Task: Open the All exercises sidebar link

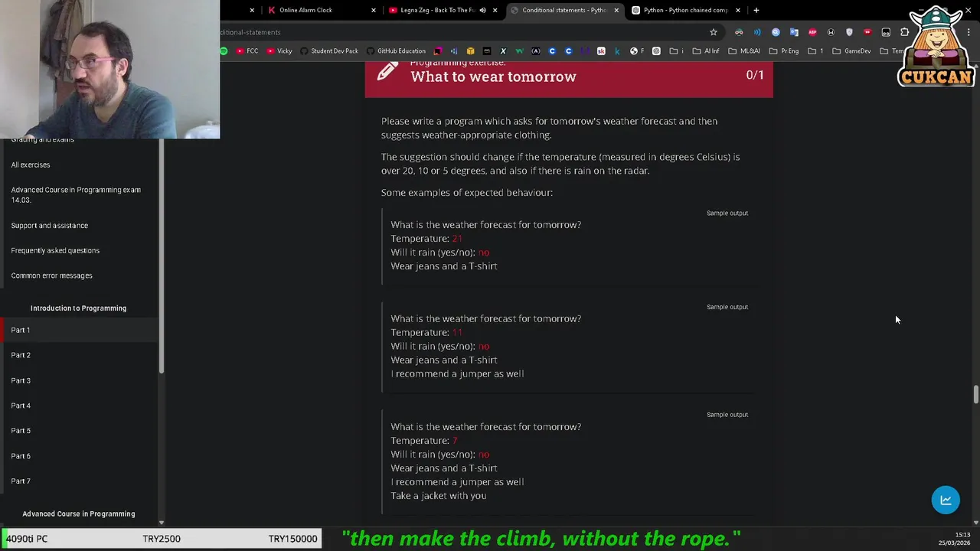Action: point(31,165)
